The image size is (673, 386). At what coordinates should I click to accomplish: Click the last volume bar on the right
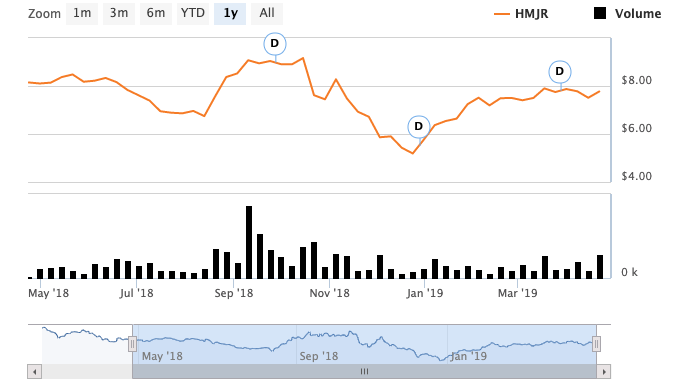(x=600, y=267)
